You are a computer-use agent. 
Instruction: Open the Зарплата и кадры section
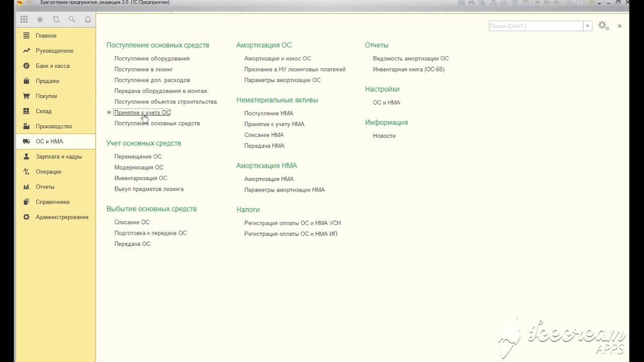point(55,156)
